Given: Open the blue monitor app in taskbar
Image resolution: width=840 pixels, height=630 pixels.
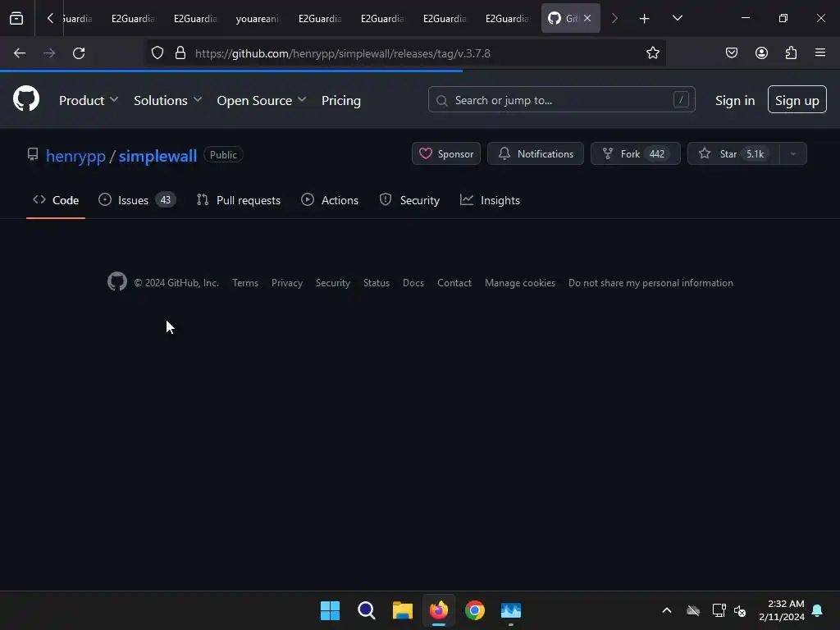Looking at the screenshot, I should pyautogui.click(x=511, y=610).
